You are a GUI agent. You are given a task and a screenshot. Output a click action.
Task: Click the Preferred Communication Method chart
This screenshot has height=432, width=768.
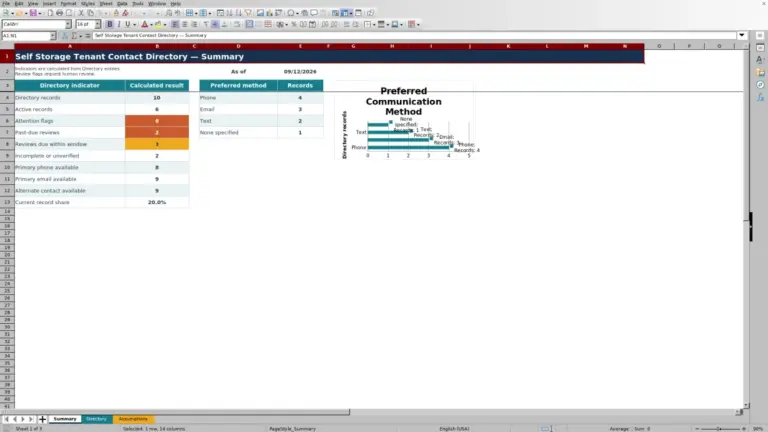click(404, 121)
